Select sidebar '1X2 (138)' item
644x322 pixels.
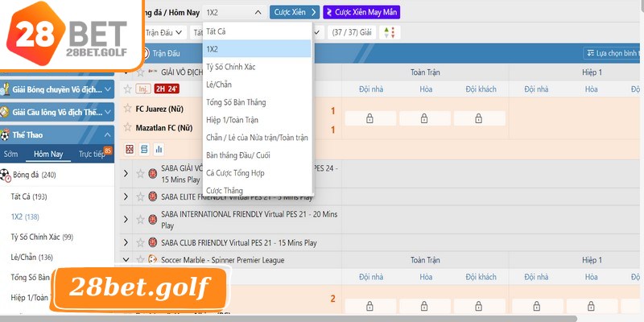pyautogui.click(x=25, y=217)
